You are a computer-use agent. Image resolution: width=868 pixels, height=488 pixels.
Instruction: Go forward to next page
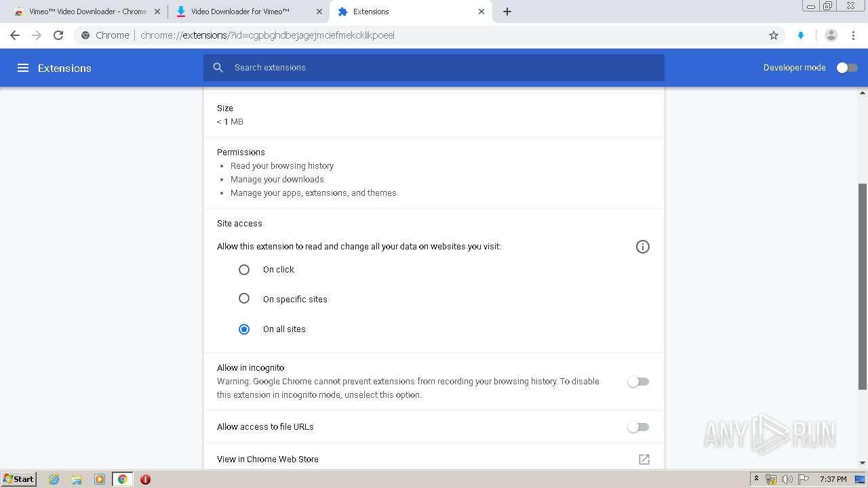pos(37,35)
